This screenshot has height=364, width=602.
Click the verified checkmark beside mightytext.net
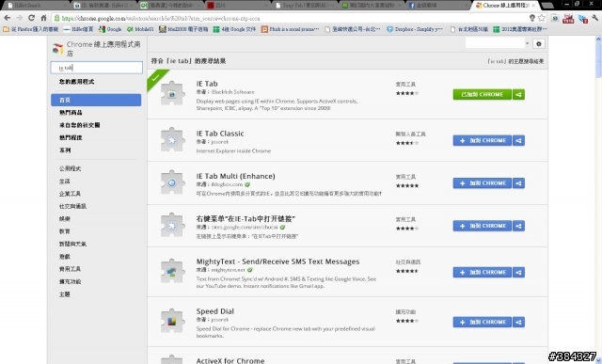pyautogui.click(x=250, y=270)
